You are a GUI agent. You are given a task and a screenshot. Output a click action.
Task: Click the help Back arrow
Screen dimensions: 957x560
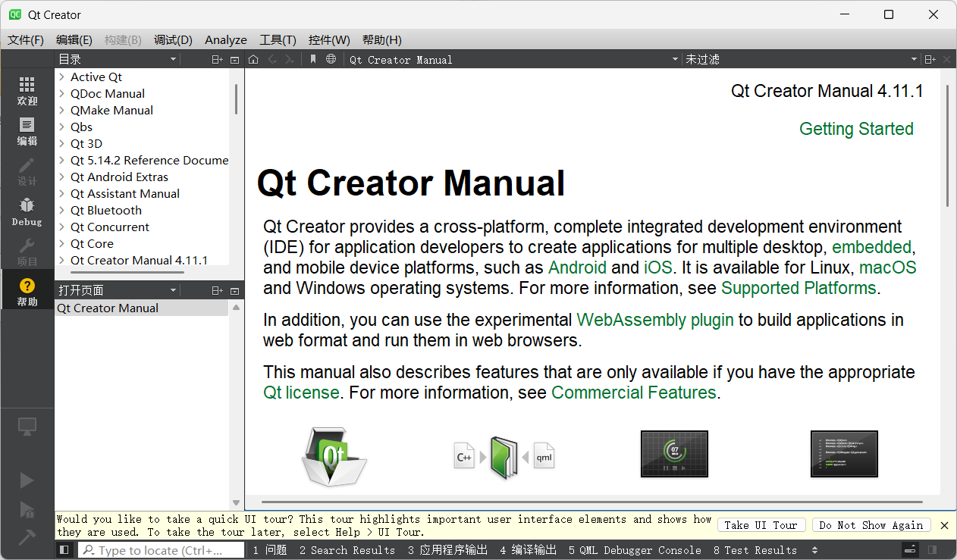tap(272, 59)
